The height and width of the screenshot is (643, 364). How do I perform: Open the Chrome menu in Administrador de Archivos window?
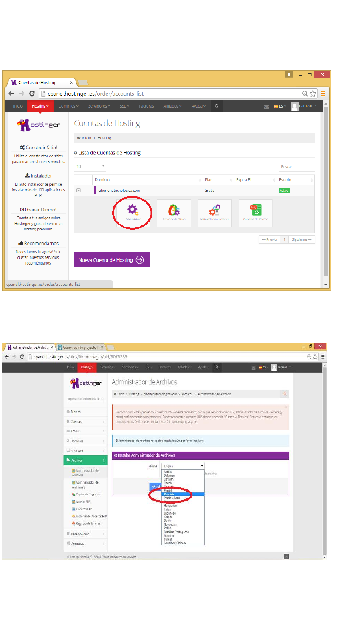click(323, 357)
